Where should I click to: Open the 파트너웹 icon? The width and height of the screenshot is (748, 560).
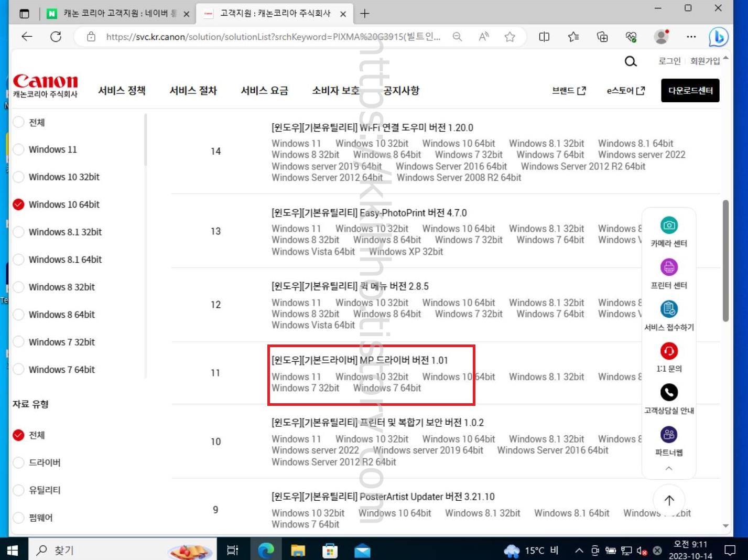(x=669, y=434)
